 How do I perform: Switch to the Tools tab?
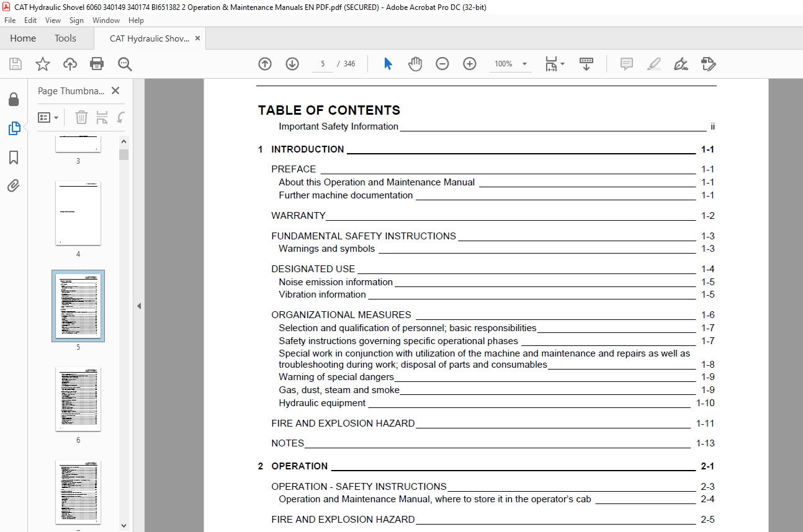[x=65, y=38]
